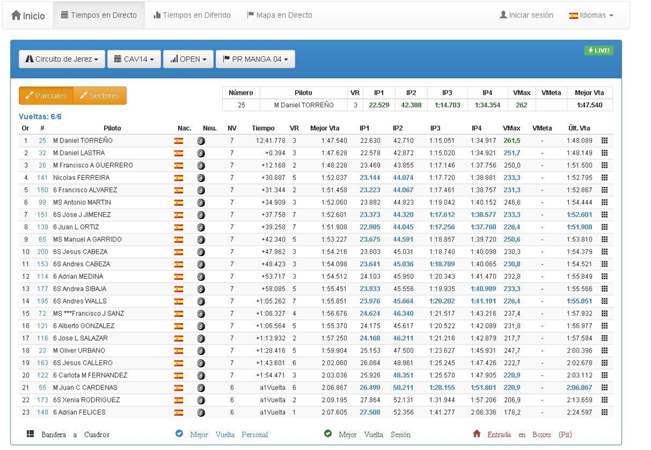Click the Últ. Vta column header
Viewport: 651px width, 450px height.
579,128
